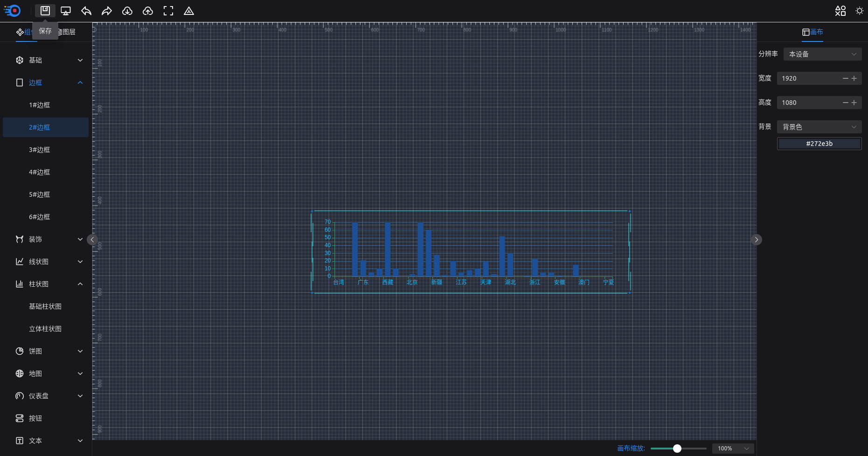Screen dimensions: 868x456
Task: Click the redo arrow icon
Action: [x=107, y=11]
